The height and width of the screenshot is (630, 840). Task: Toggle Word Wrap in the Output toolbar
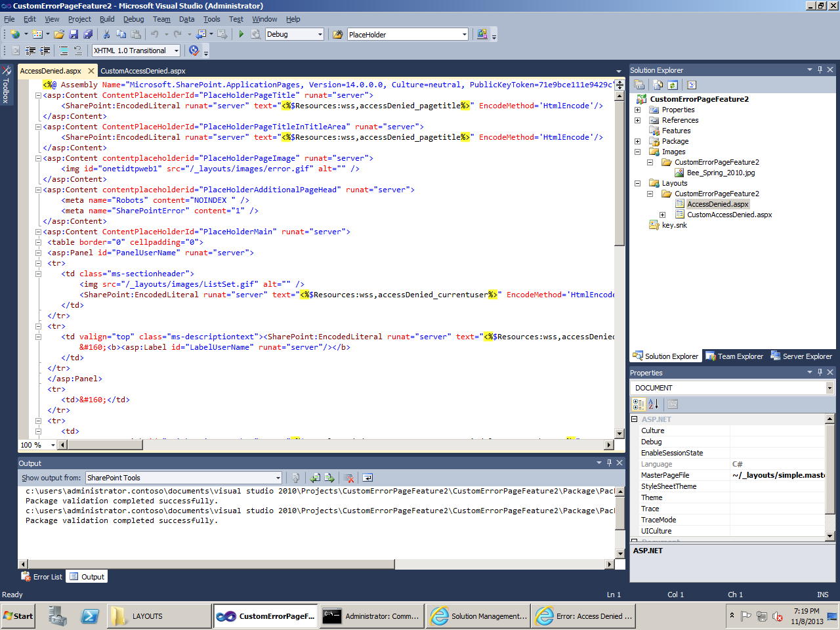(367, 478)
